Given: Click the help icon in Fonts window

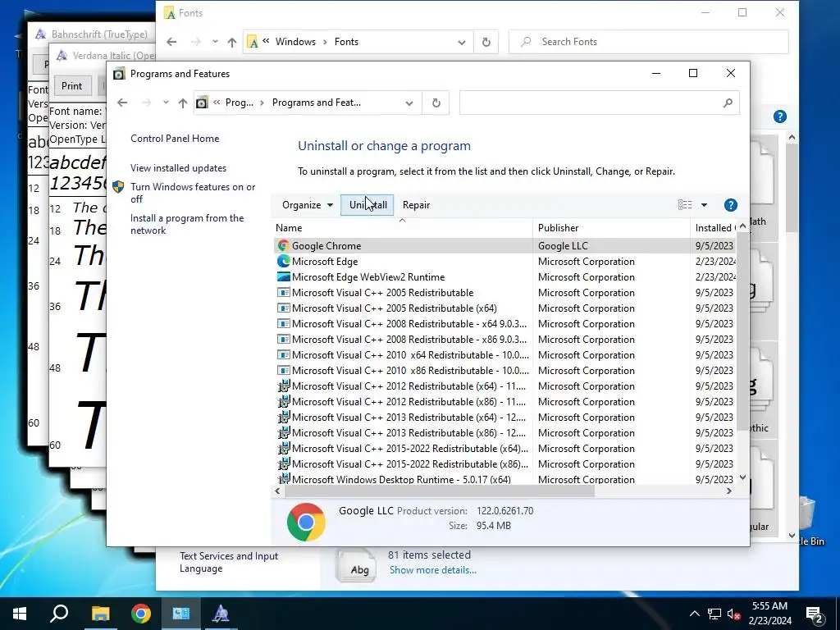Looking at the screenshot, I should coord(779,116).
